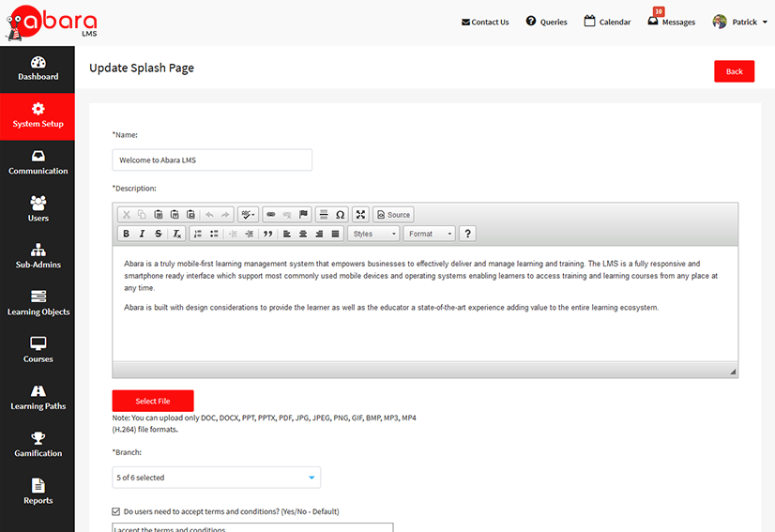This screenshot has width=775, height=532.
Task: Open the Contact Us link
Action: point(485,23)
